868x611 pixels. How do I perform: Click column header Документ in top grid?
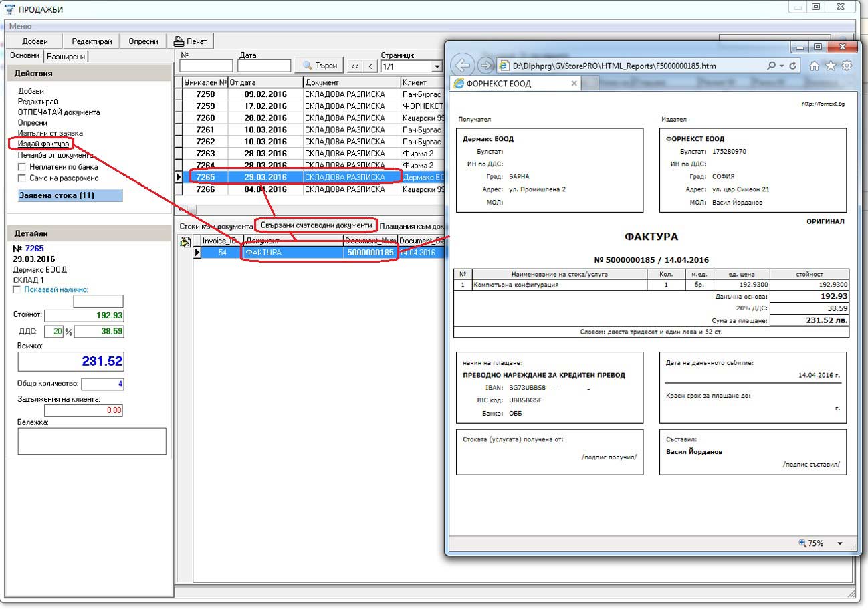(352, 82)
